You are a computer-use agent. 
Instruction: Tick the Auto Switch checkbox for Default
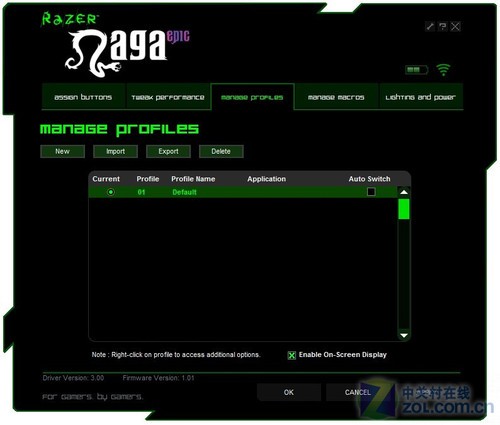click(371, 192)
